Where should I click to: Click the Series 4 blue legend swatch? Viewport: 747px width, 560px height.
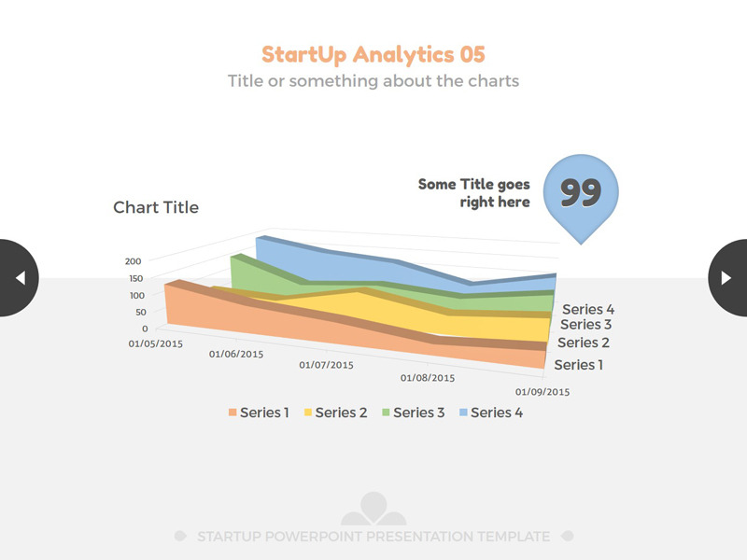coord(461,413)
